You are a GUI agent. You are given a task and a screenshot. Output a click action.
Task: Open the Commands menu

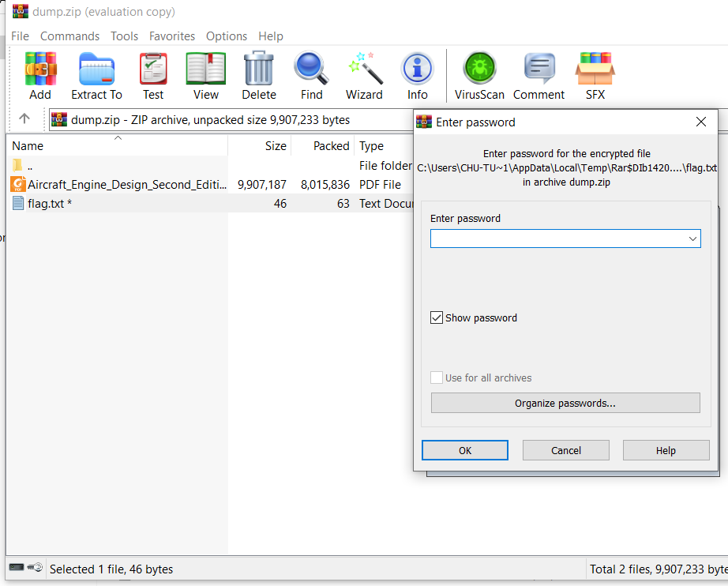point(69,36)
